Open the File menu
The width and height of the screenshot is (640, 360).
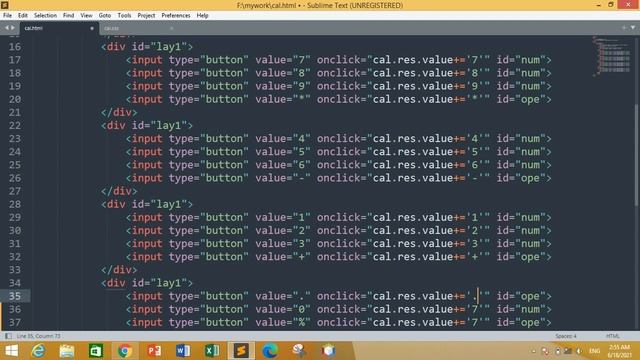pos(7,16)
